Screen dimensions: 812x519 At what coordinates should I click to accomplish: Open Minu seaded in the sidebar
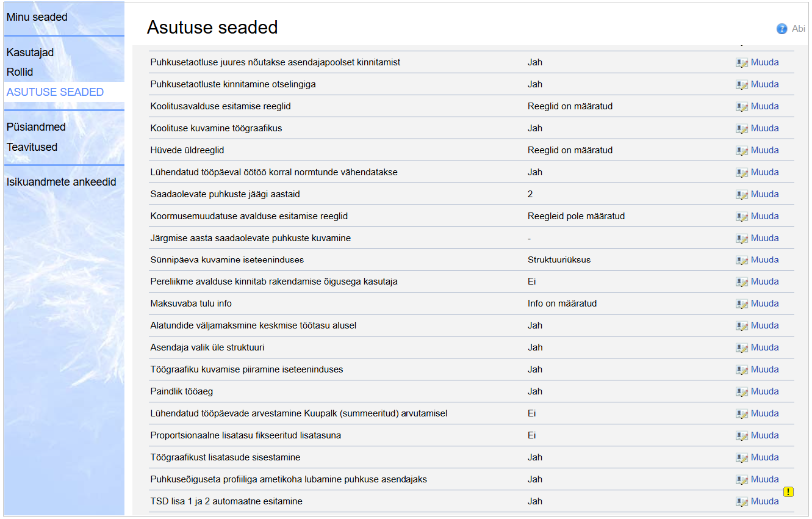(x=37, y=17)
